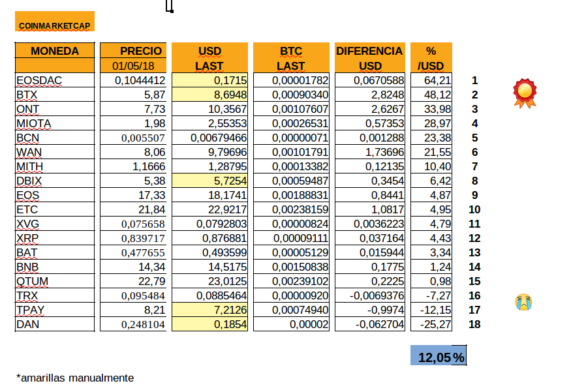Viewport: 571px width, 392px height.
Task: Click the TRX difference value -0,0069376
Action: point(369,295)
